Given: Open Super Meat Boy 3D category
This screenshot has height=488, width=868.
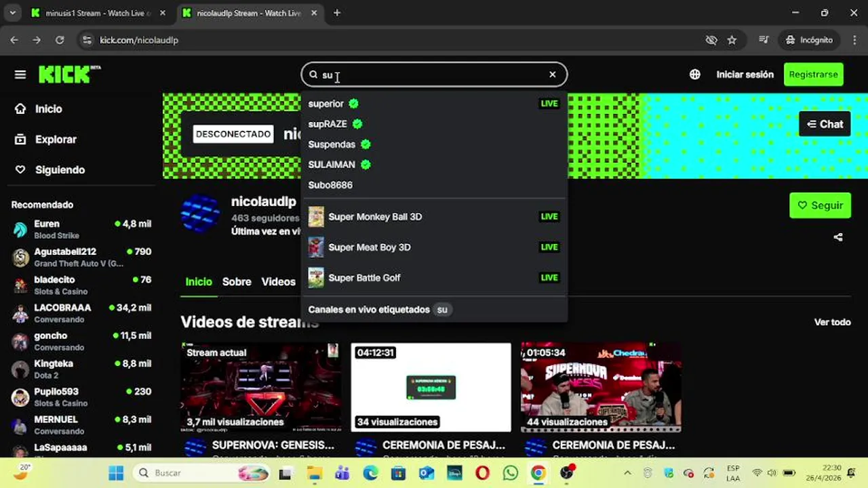Looking at the screenshot, I should pyautogui.click(x=434, y=247).
